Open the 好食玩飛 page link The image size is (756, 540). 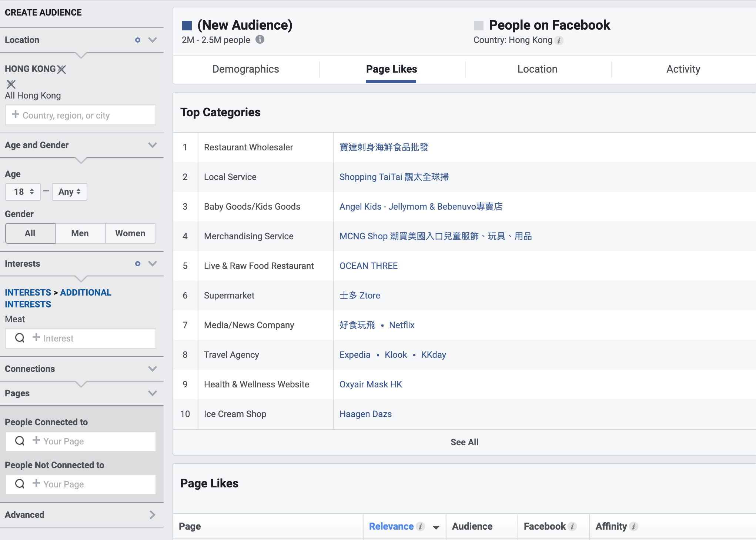357,325
